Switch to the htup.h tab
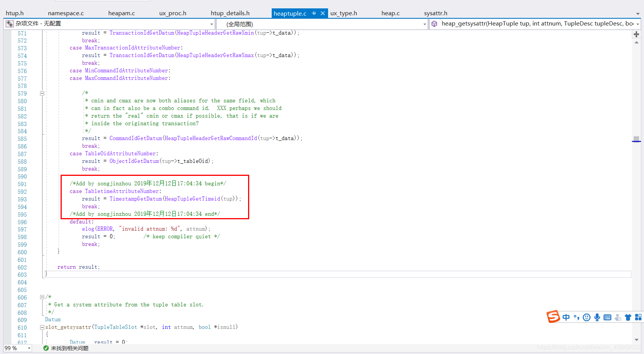Viewport: 644px width, 354px height. (14, 13)
